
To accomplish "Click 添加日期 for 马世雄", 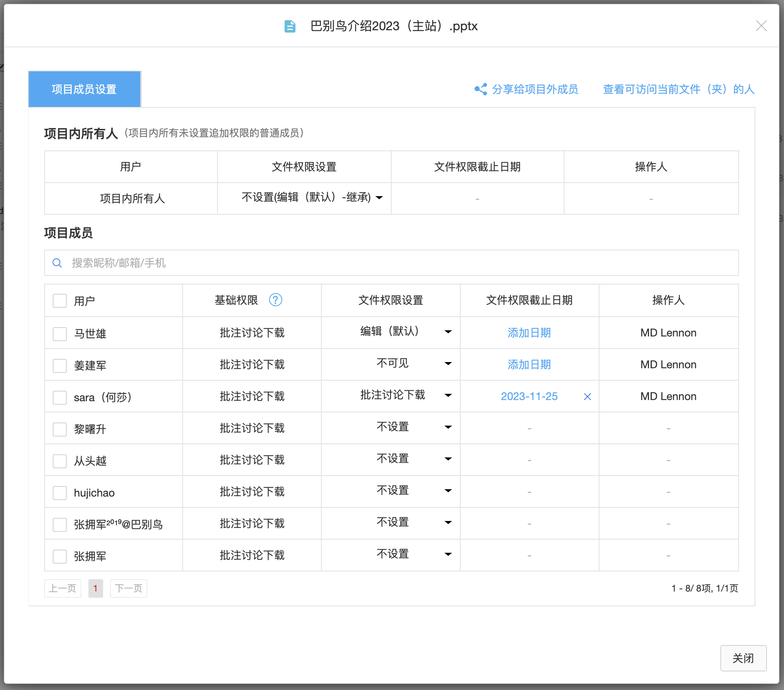I will (529, 333).
